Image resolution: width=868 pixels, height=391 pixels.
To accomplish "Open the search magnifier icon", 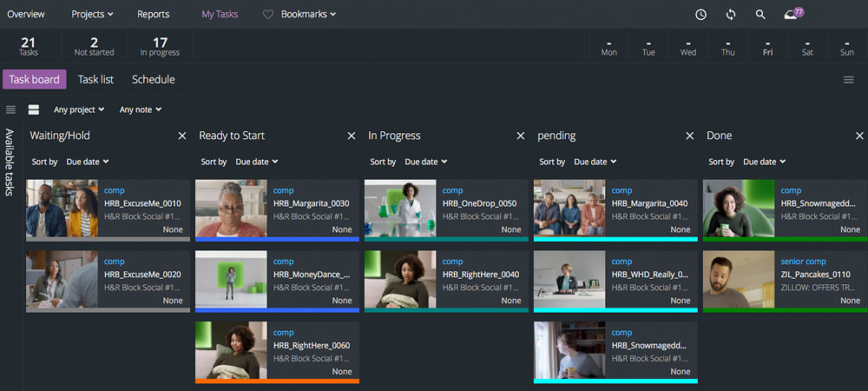I will [x=760, y=15].
